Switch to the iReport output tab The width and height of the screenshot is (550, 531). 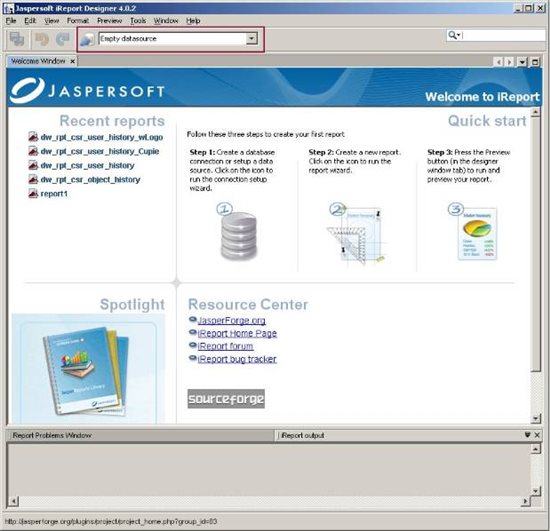click(302, 435)
